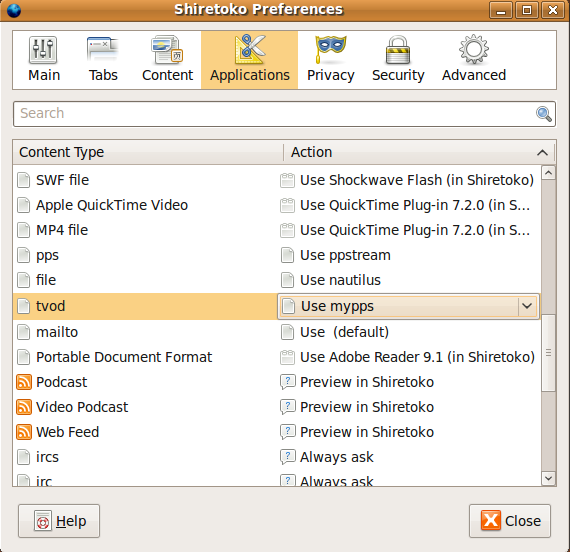
Task: Open the Security padlock icon
Action: pos(398,50)
